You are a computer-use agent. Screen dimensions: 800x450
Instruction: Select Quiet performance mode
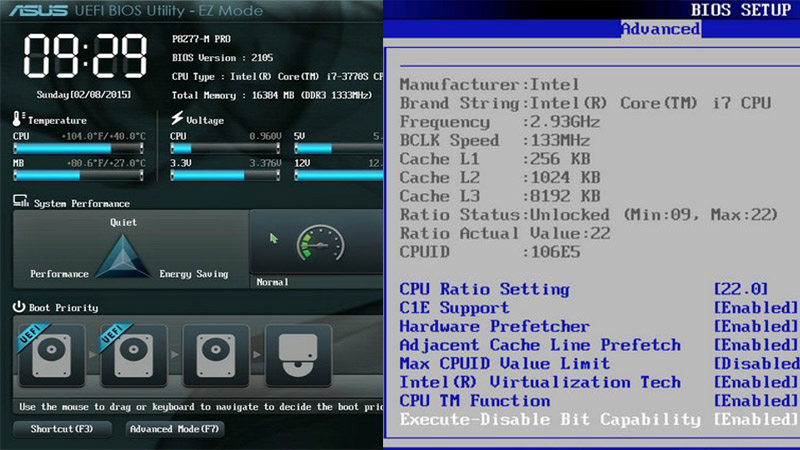(x=123, y=222)
